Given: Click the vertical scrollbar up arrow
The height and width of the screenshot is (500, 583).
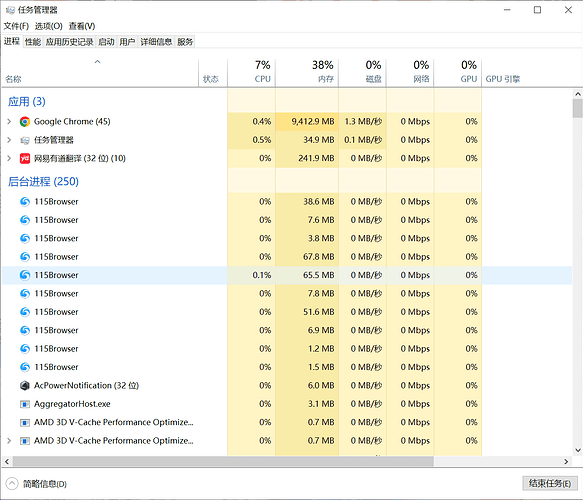Looking at the screenshot, I should coord(577,94).
